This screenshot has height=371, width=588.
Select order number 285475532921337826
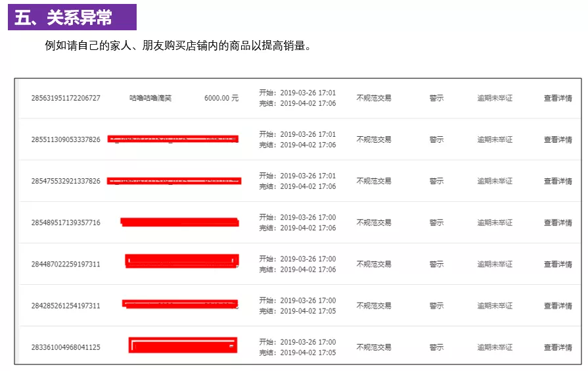pyautogui.click(x=66, y=181)
